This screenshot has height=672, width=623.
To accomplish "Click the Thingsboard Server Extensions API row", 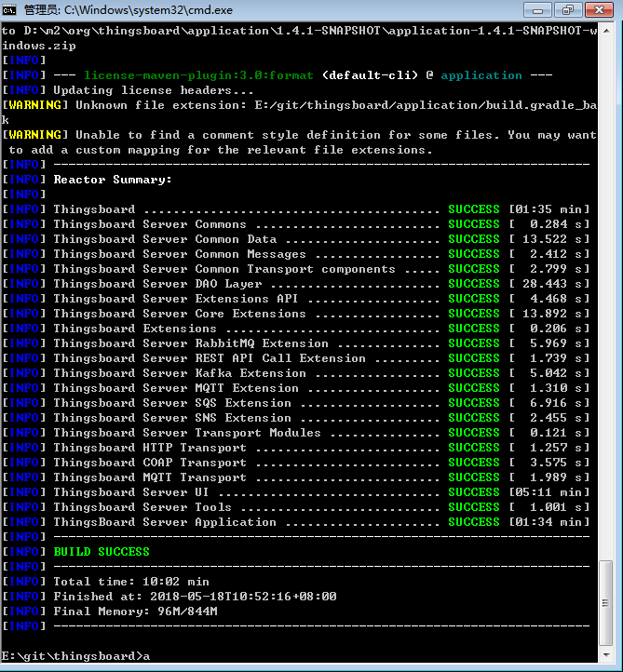I will (296, 299).
